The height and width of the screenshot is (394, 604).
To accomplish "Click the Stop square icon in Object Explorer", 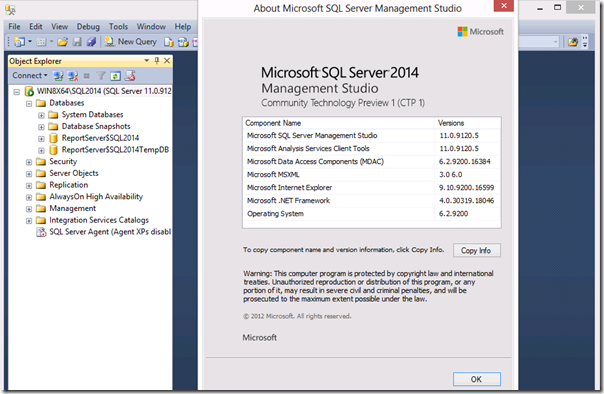I will click(87, 76).
